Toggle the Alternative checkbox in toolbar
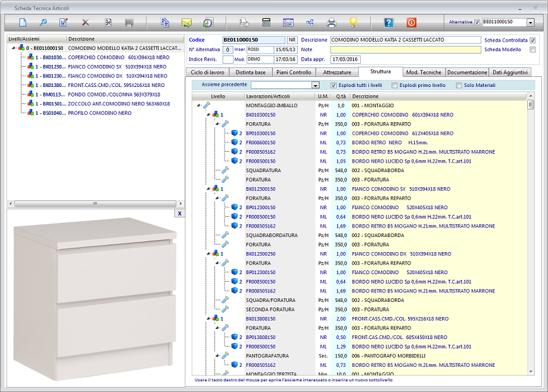Image resolution: width=548 pixels, height=392 pixels. (477, 22)
